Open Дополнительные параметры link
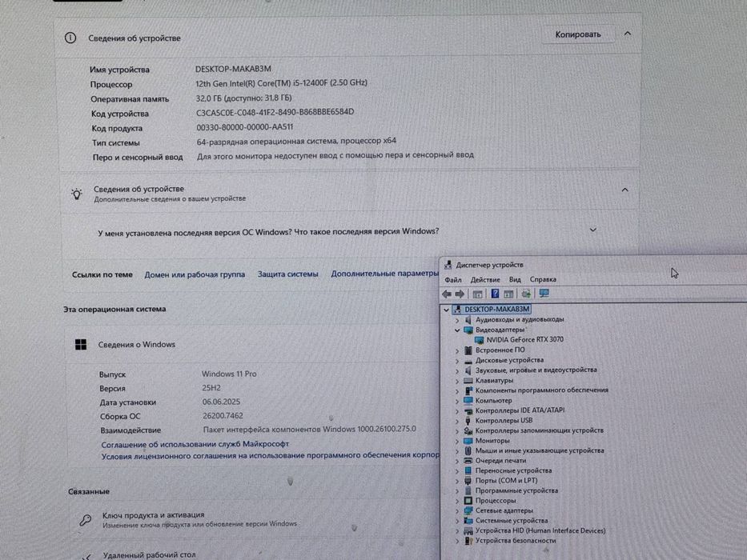The image size is (747, 560). (x=385, y=274)
